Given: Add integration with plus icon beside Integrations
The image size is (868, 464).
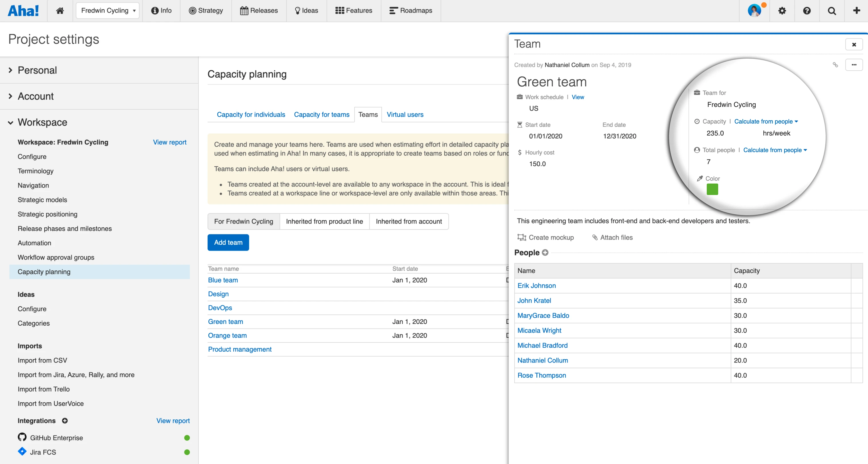Looking at the screenshot, I should (x=65, y=421).
